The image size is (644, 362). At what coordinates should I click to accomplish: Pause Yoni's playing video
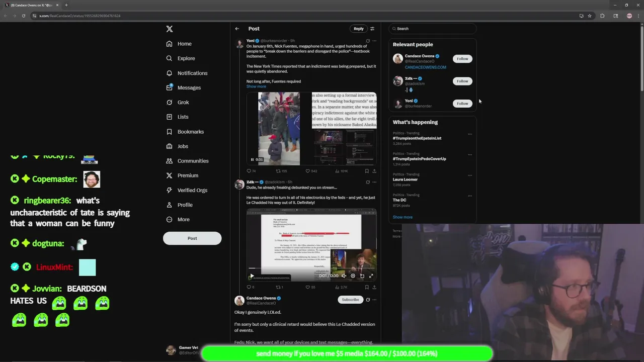[252, 159]
